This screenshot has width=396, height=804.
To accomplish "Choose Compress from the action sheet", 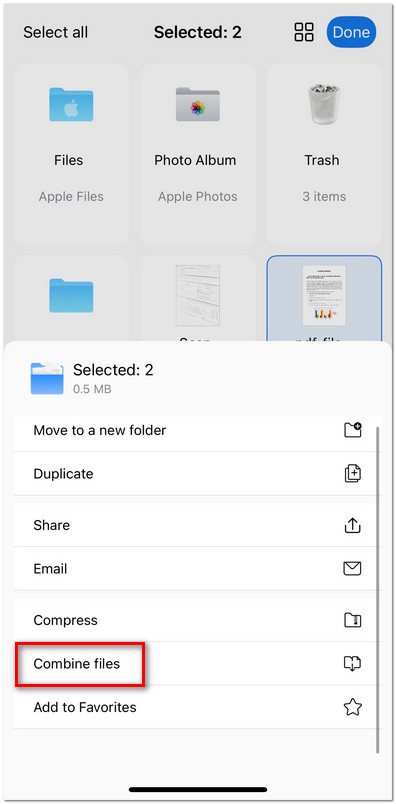I will point(197,620).
